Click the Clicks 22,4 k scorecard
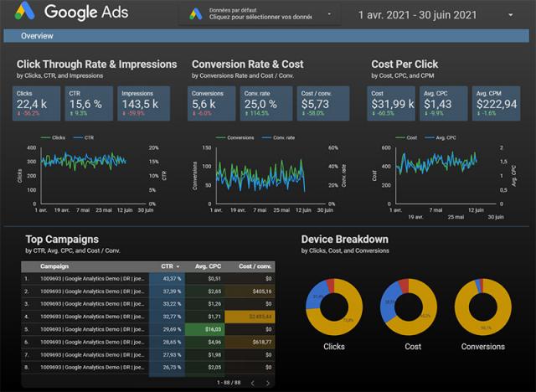 [x=36, y=103]
